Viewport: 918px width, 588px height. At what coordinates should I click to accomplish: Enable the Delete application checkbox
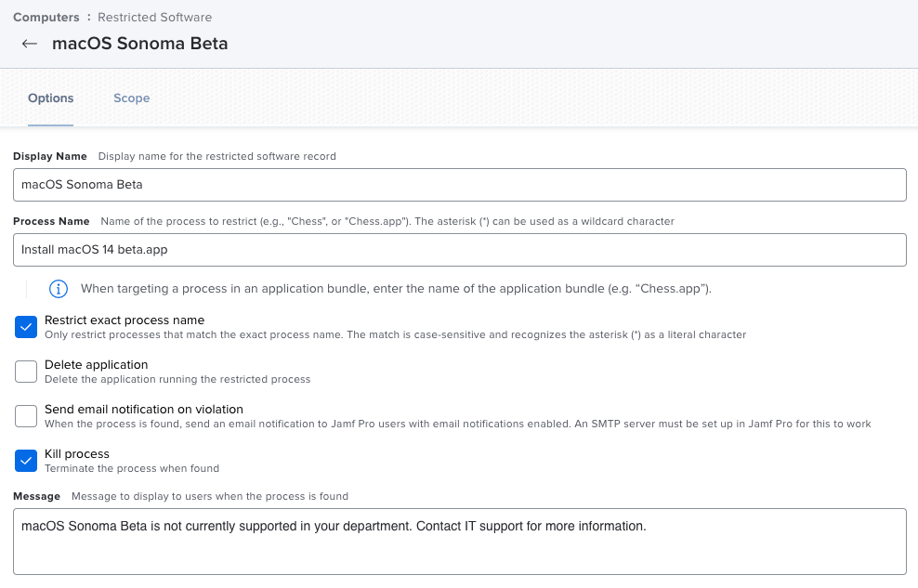[x=26, y=372]
